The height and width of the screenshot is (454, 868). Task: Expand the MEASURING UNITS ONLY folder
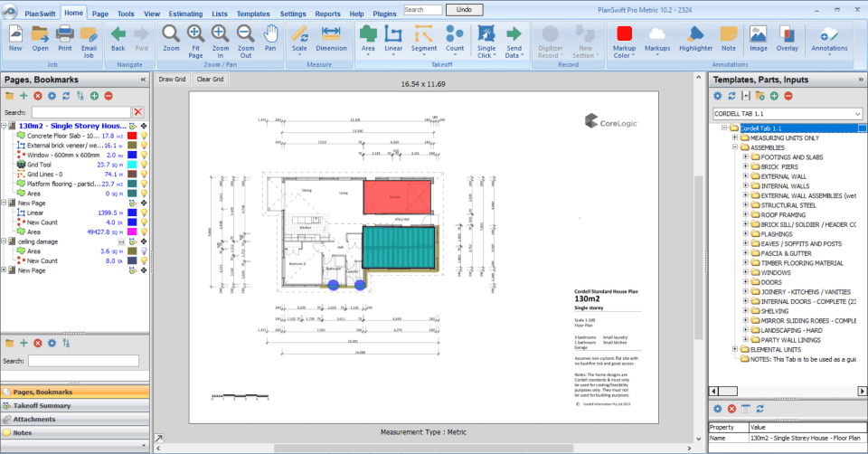point(735,137)
